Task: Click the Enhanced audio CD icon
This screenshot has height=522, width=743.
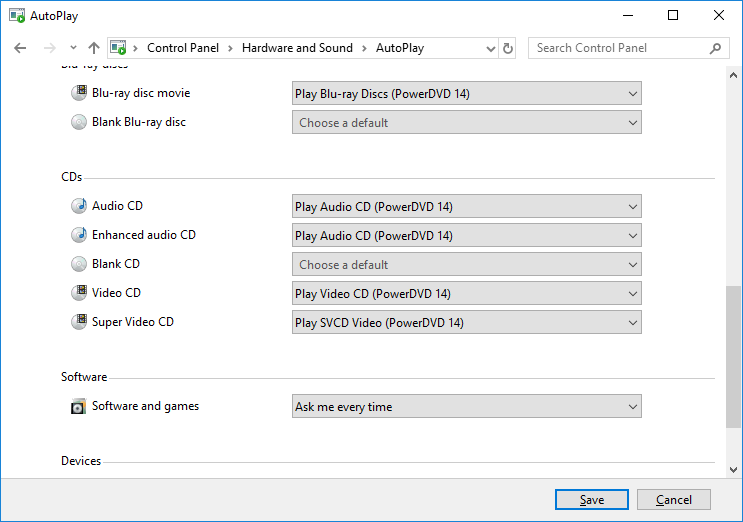Action: coord(79,234)
